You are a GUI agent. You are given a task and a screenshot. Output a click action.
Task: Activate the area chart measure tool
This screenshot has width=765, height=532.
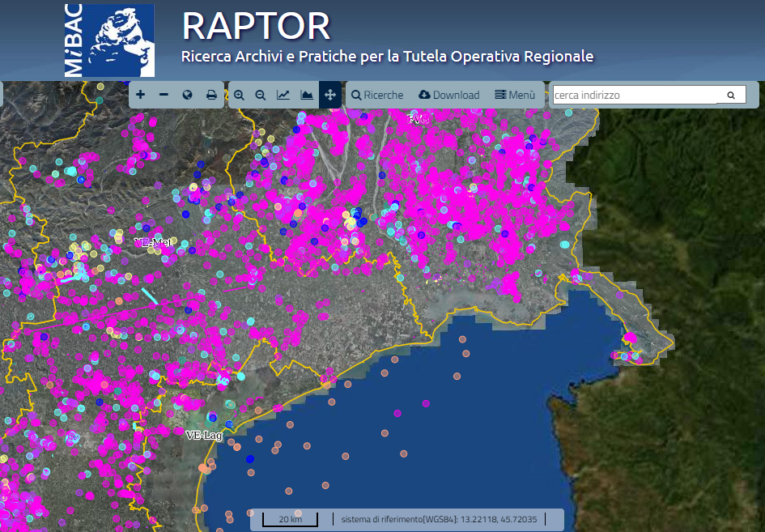pos(307,95)
